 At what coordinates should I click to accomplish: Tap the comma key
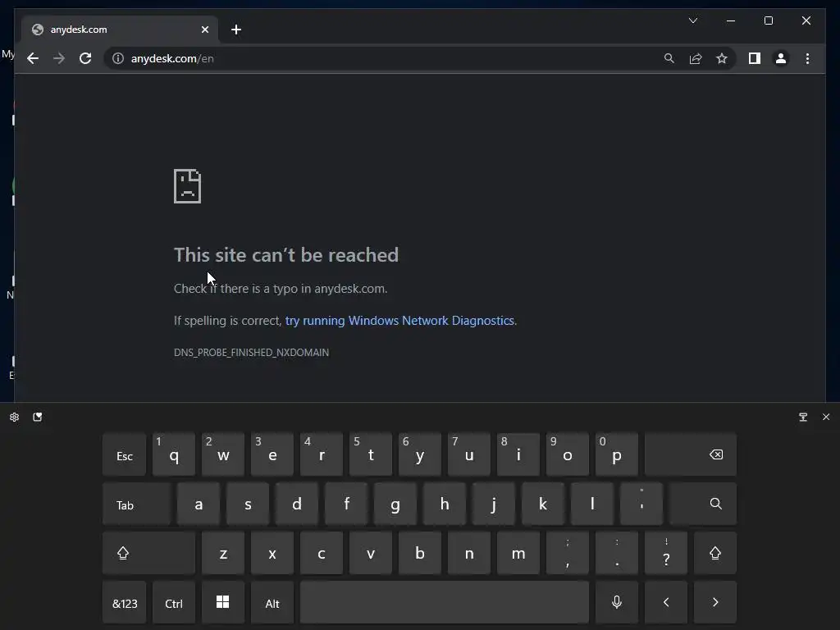pyautogui.click(x=568, y=554)
